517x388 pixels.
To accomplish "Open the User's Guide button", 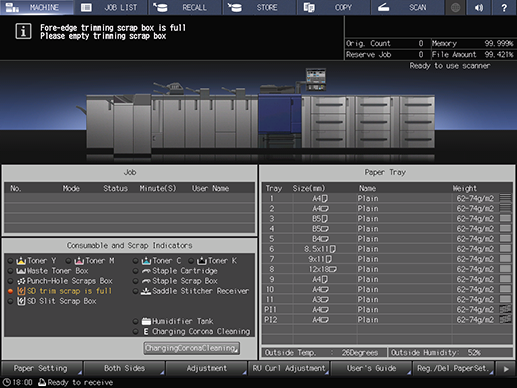I will coord(371,368).
